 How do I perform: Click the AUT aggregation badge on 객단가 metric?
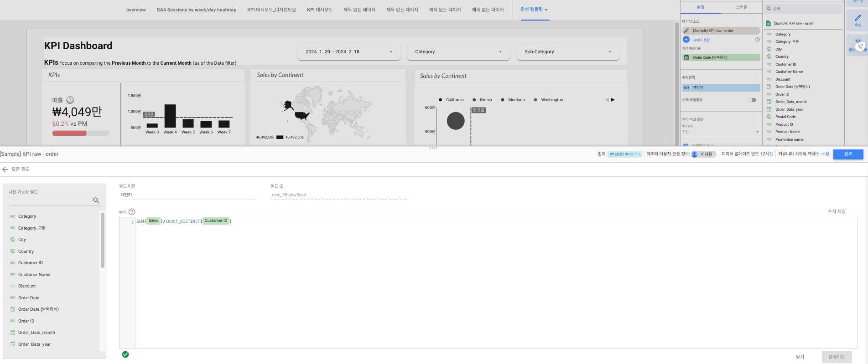point(686,87)
